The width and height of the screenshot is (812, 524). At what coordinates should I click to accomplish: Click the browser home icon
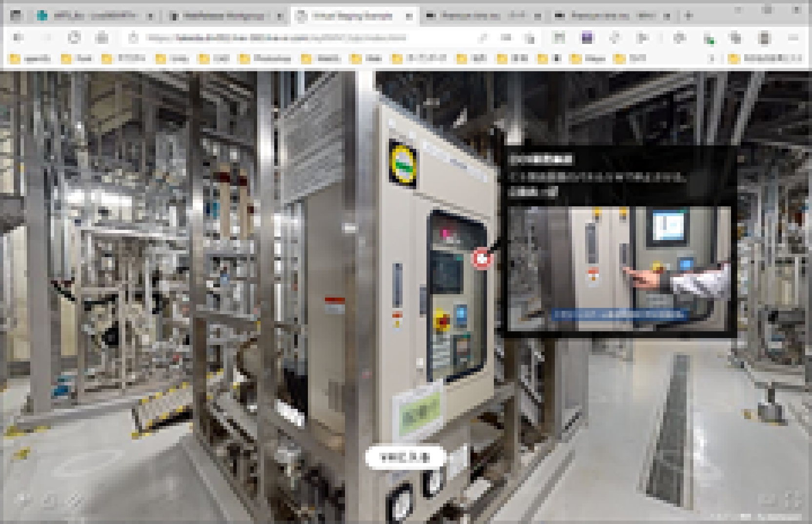[x=102, y=38]
